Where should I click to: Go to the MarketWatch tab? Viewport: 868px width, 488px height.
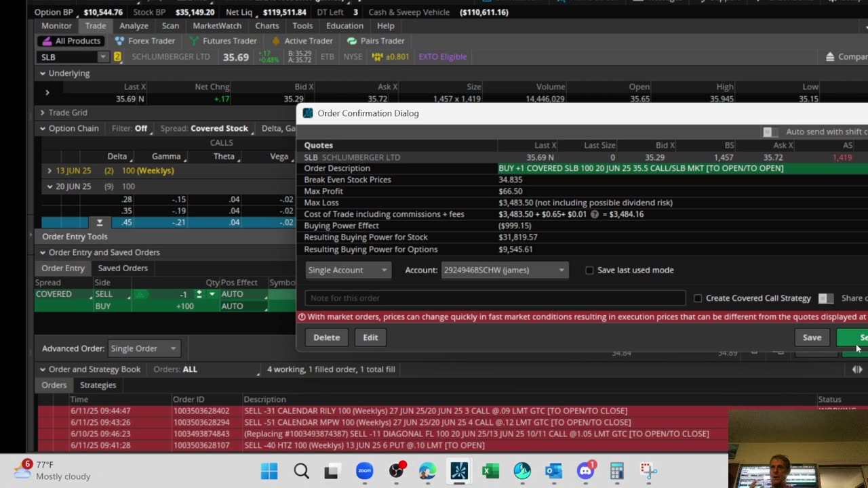pyautogui.click(x=217, y=26)
